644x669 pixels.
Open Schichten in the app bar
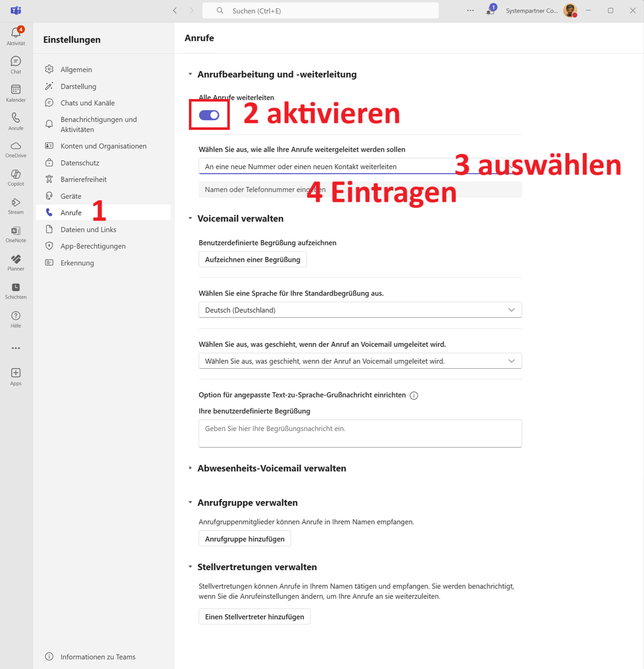16,291
